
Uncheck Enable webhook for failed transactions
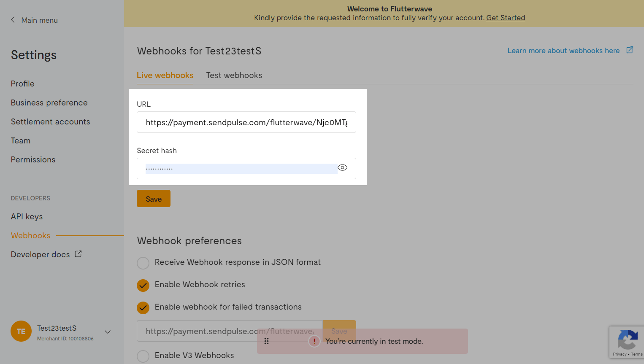[143, 308]
